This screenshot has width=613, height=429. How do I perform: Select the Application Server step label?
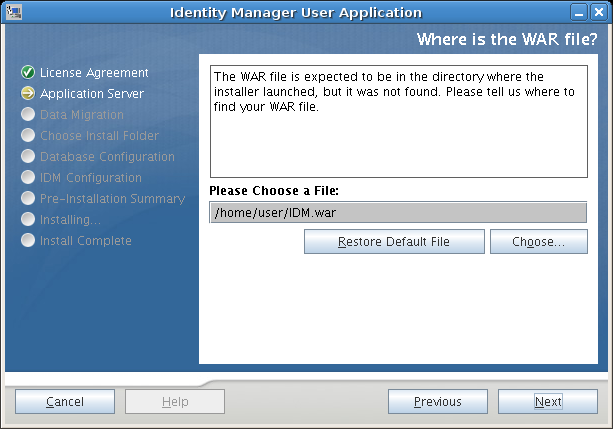coord(92,94)
